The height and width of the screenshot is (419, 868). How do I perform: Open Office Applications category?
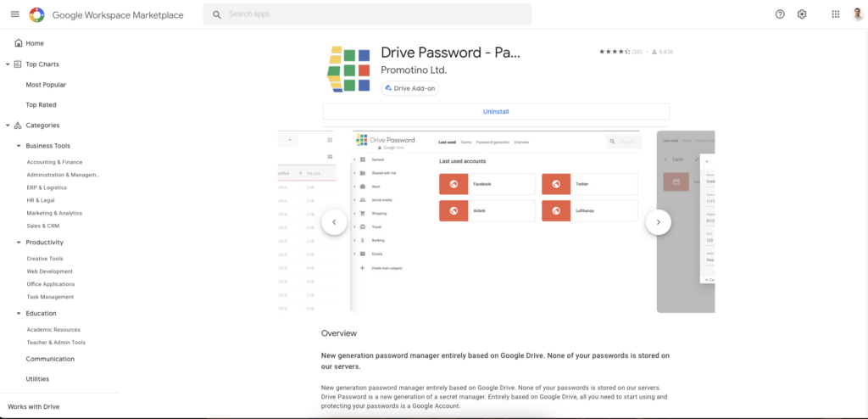pos(50,284)
